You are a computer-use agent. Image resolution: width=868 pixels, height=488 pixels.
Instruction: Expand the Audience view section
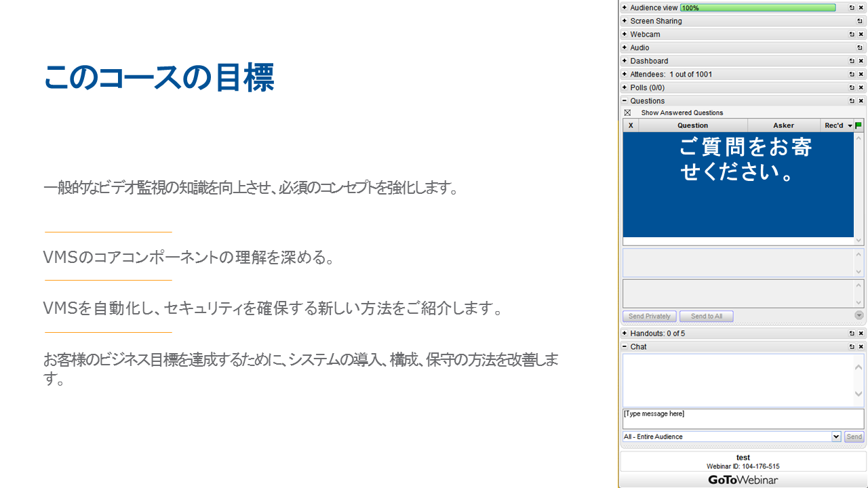625,7
